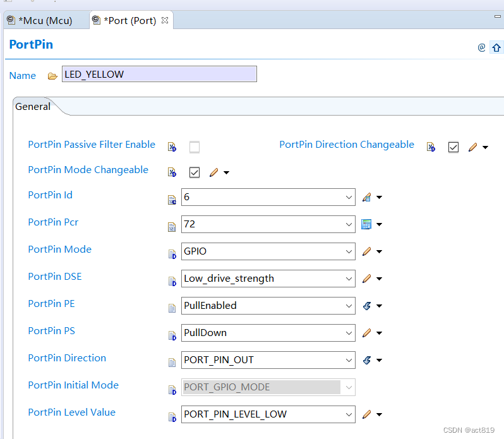This screenshot has height=439, width=504.
Task: Select the General tab
Action: (33, 107)
